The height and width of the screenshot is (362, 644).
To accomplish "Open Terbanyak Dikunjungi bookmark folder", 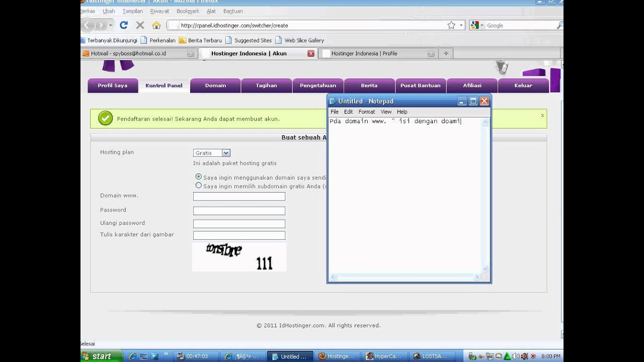I will [x=109, y=40].
